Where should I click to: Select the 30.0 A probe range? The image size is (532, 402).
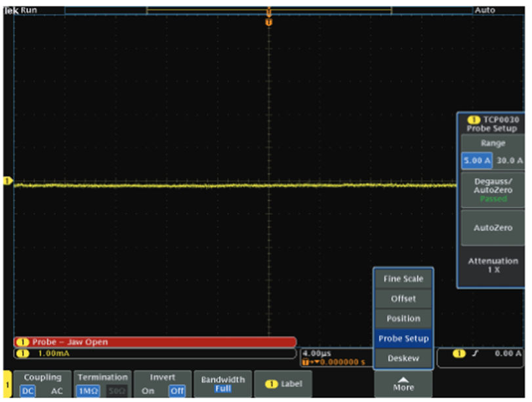pos(509,160)
